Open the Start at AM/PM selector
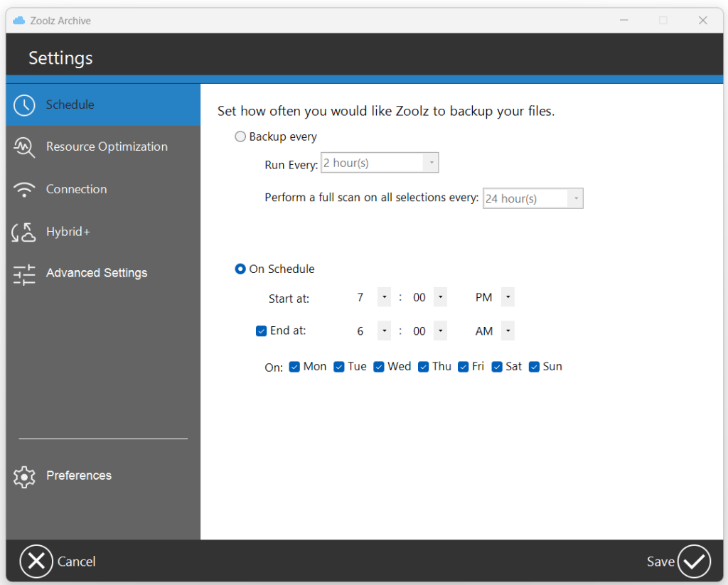 507,296
